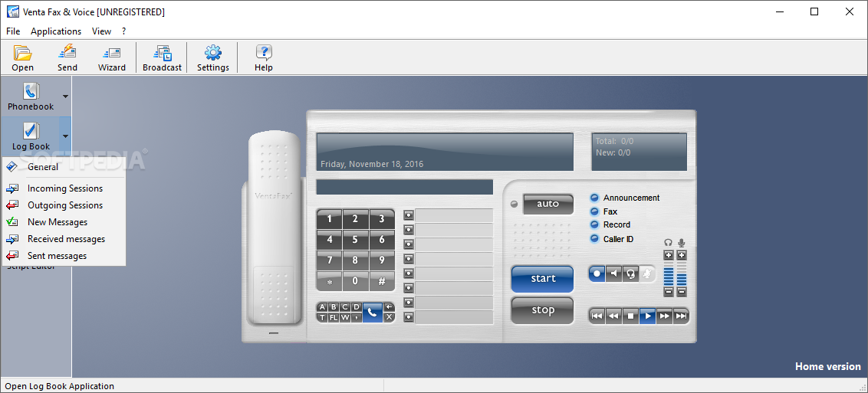Click the T tone key
The height and width of the screenshot is (393, 868).
(322, 317)
